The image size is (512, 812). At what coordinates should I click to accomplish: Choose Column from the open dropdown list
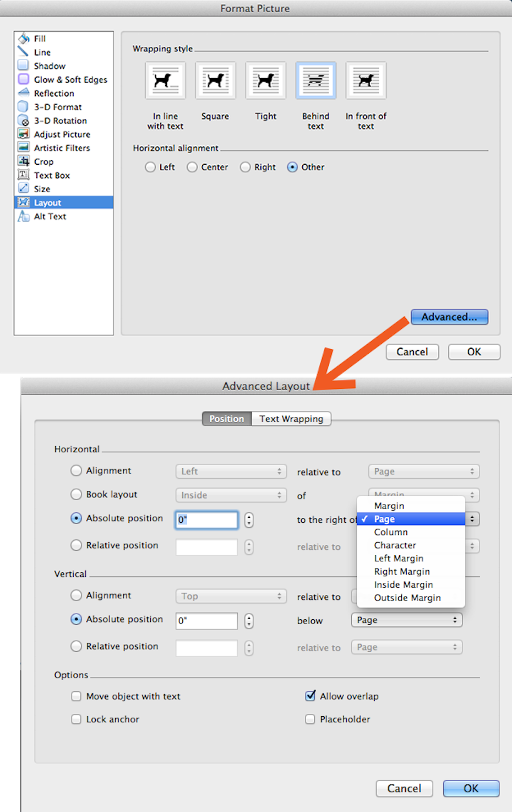[391, 532]
